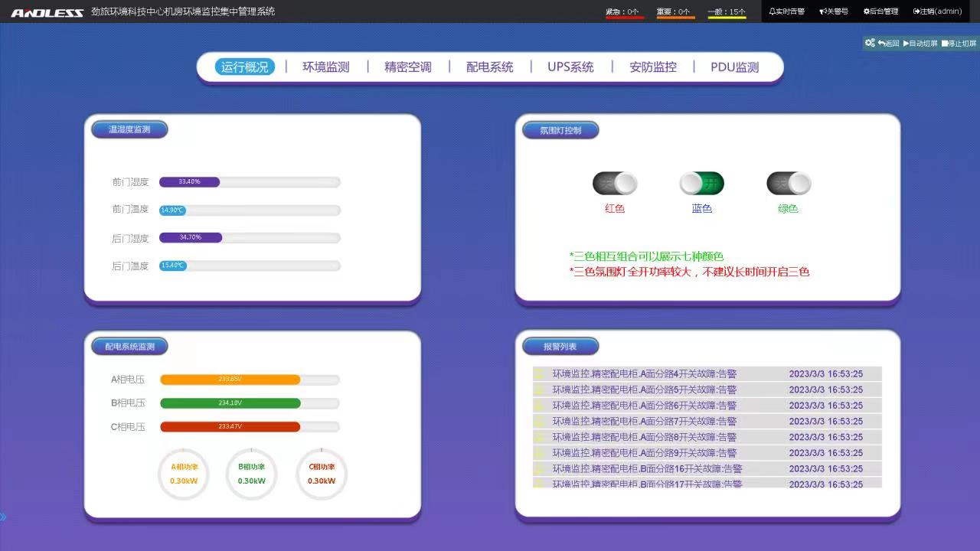This screenshot has height=551, width=980.
Task: Open 实时告警 bell icon in header
Action: click(x=773, y=11)
